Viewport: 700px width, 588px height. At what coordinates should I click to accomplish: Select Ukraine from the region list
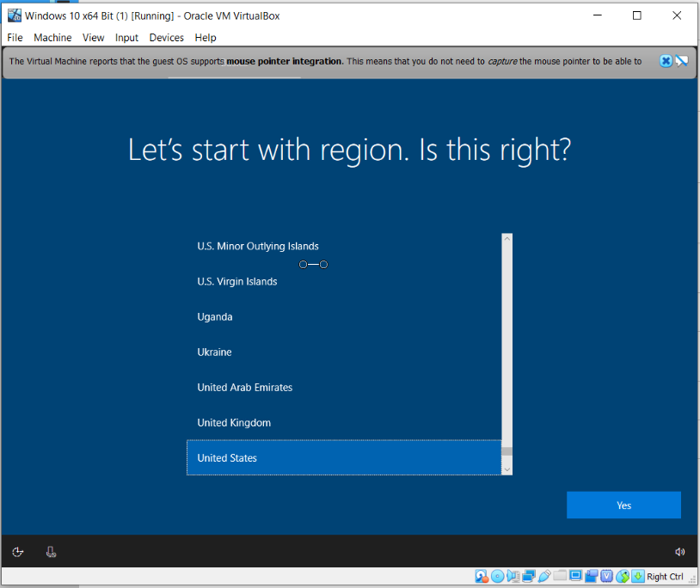click(344, 352)
